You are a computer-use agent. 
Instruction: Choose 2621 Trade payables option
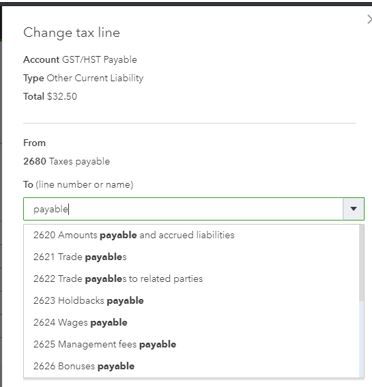(x=191, y=257)
